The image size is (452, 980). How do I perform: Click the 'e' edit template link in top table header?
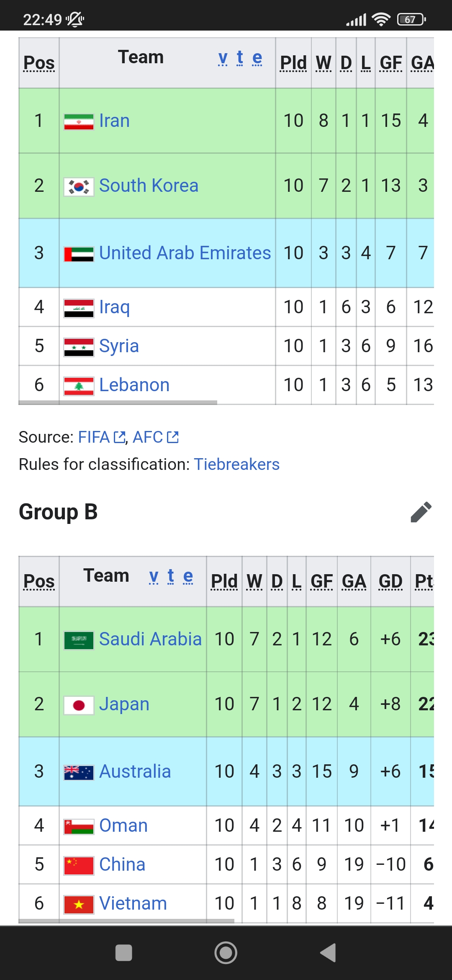tap(257, 58)
